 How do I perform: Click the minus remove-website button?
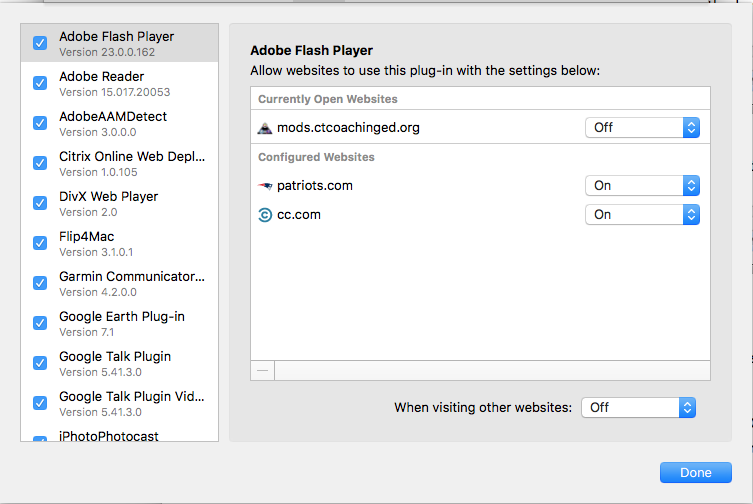(263, 371)
